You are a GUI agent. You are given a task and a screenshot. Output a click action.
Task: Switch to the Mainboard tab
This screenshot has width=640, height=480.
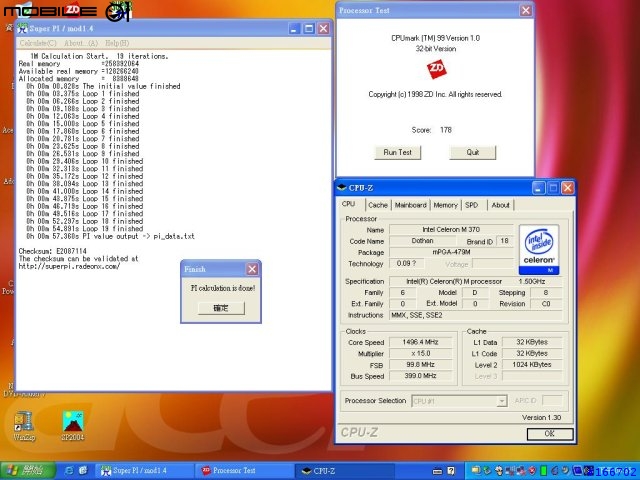coord(410,205)
